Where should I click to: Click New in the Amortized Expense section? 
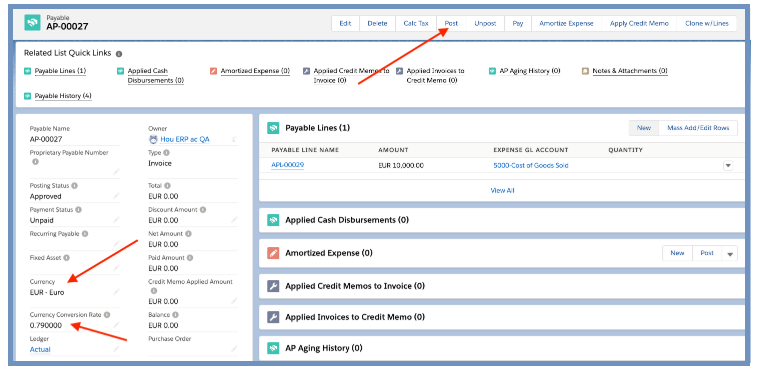click(x=677, y=253)
